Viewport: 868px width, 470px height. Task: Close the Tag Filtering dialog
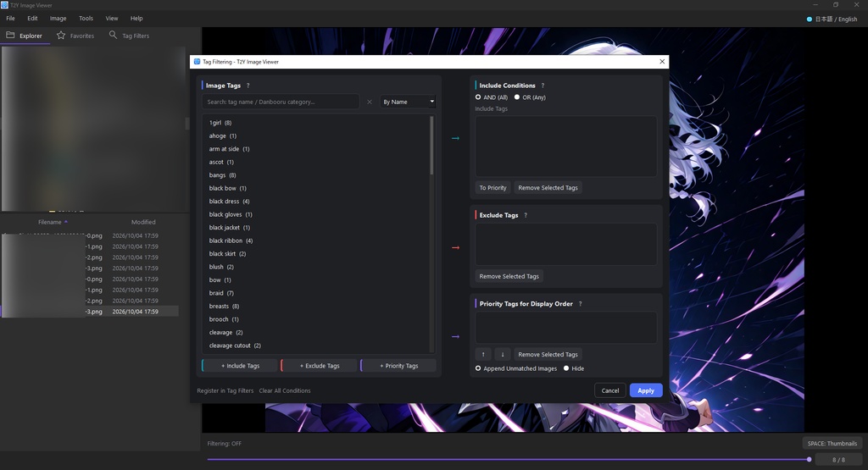662,61
